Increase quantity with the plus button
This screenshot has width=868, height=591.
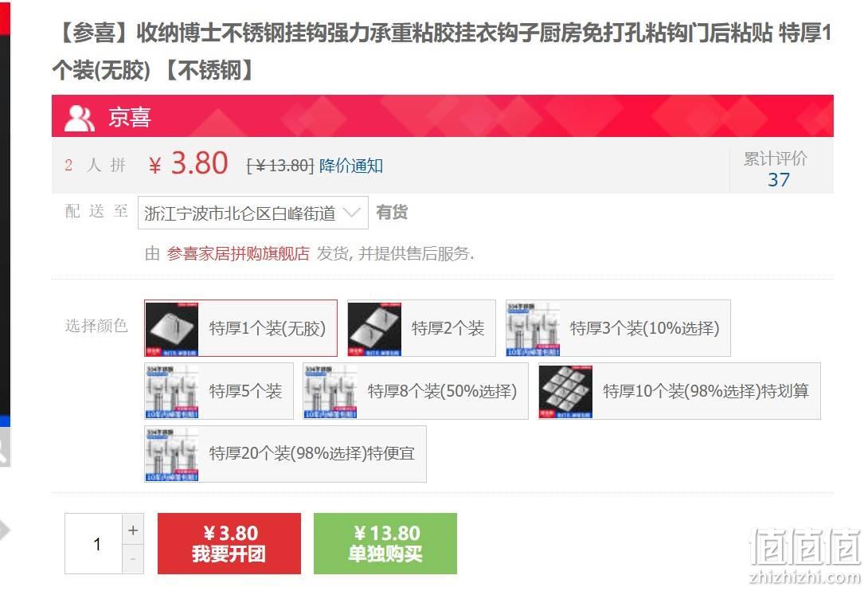point(133,530)
